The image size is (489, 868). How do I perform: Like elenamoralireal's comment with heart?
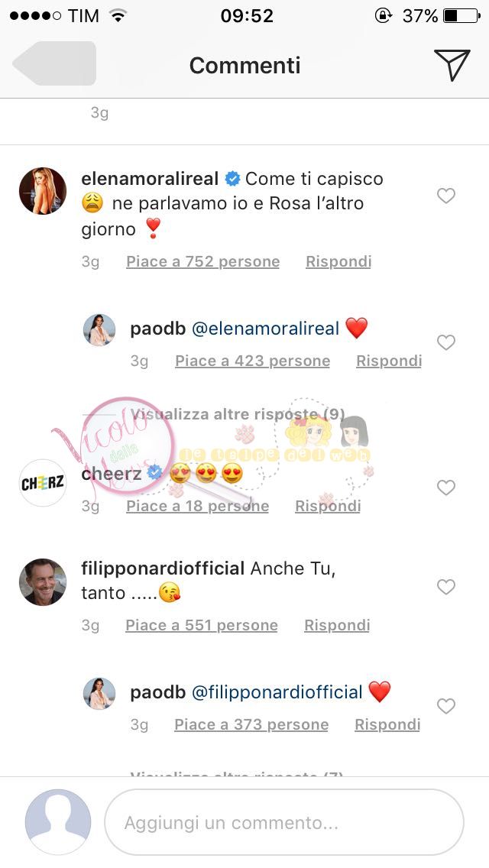click(x=445, y=196)
